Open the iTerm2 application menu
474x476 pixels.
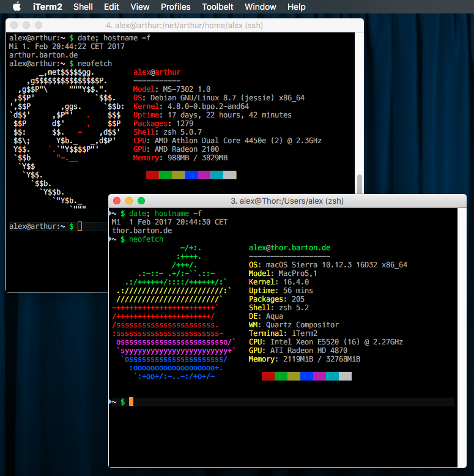pos(47,7)
